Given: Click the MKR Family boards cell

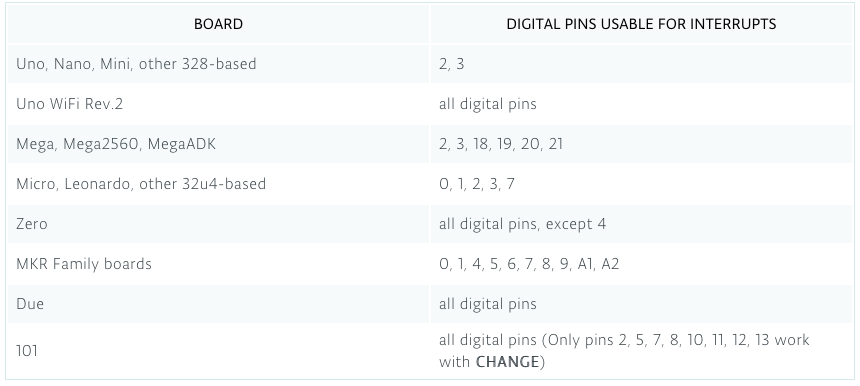Looking at the screenshot, I should click(218, 264).
